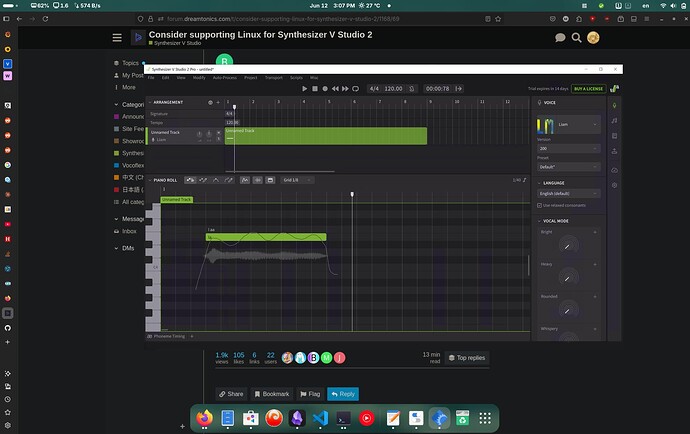Open the Liam voice selector dropdown
This screenshot has width=690, height=434.
tap(568, 125)
